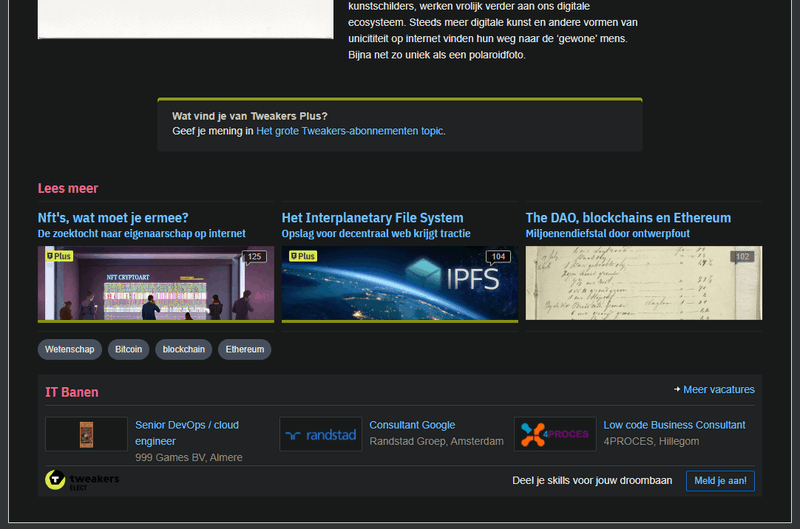Click heading Wat vind je van Tweakers Plus?
The width and height of the screenshot is (800, 529).
coord(249,116)
